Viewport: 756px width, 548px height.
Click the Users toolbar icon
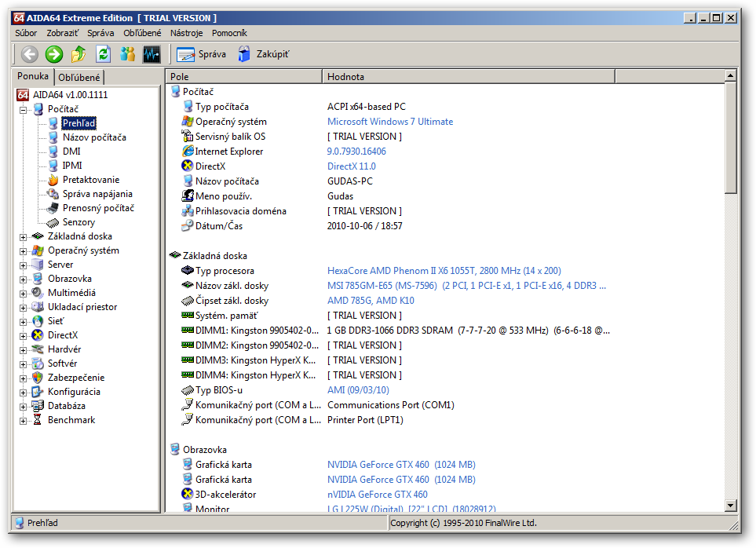tap(127, 54)
